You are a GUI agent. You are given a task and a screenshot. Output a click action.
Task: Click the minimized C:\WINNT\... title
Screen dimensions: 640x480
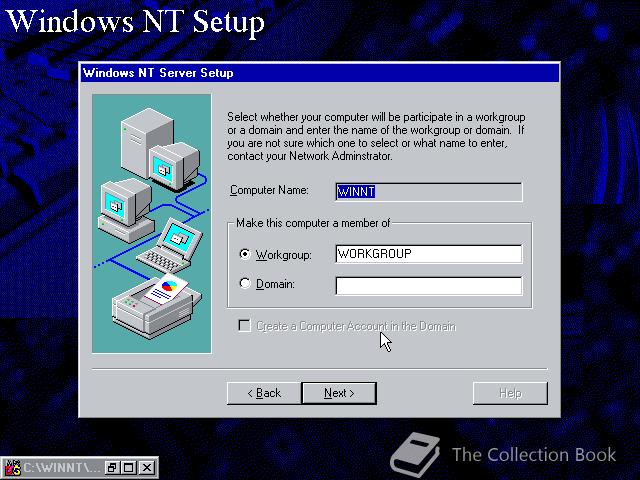click(x=61, y=468)
